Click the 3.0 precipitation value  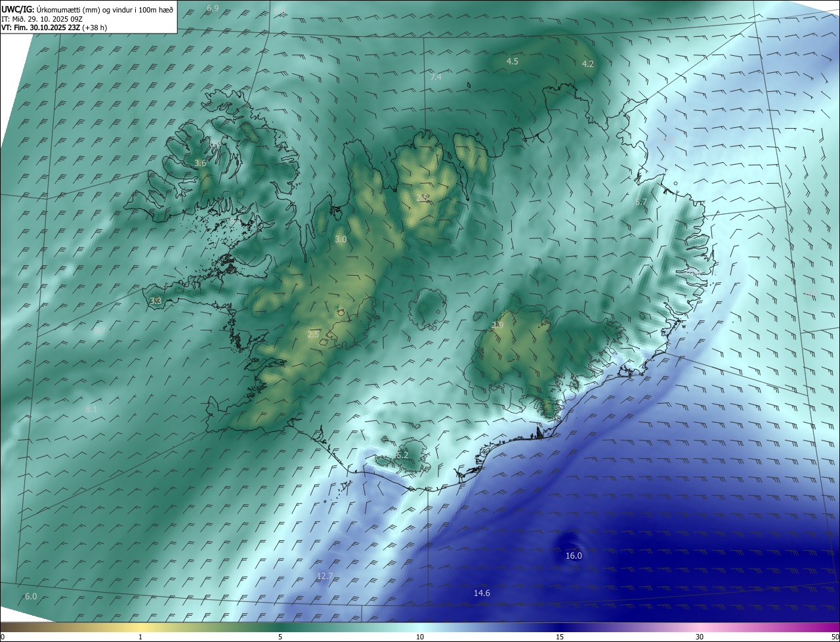point(341,240)
